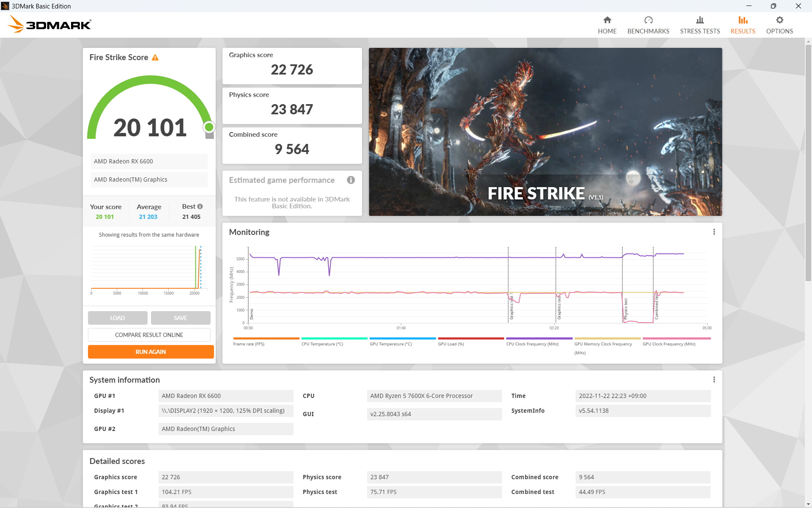Click Graphics test 1 value 104.21 FPS
The height and width of the screenshot is (508, 812).
[226, 492]
